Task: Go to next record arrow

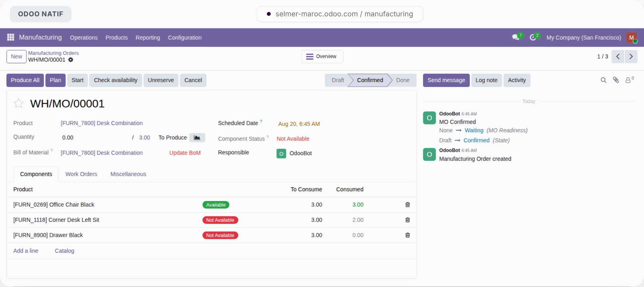Action: [x=631, y=57]
